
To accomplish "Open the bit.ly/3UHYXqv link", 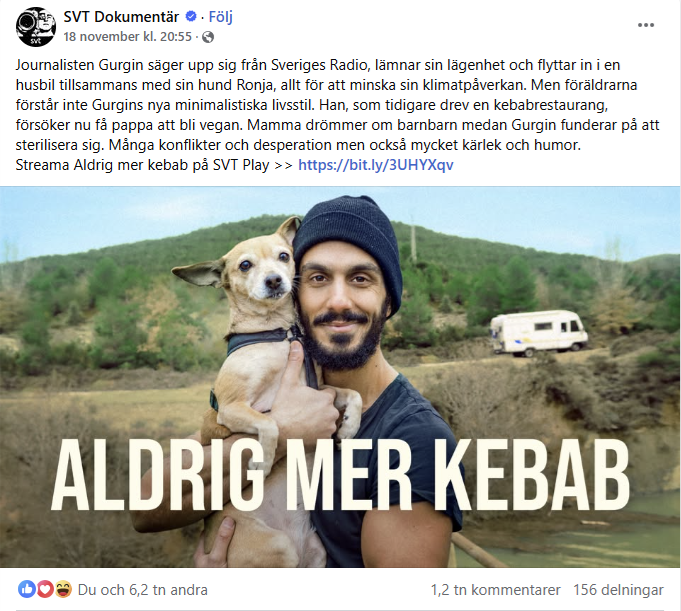I will click(376, 165).
